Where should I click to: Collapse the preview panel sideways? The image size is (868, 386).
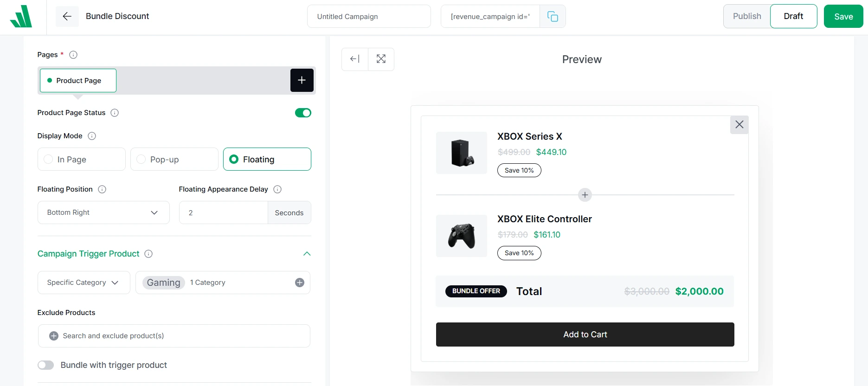tap(355, 59)
